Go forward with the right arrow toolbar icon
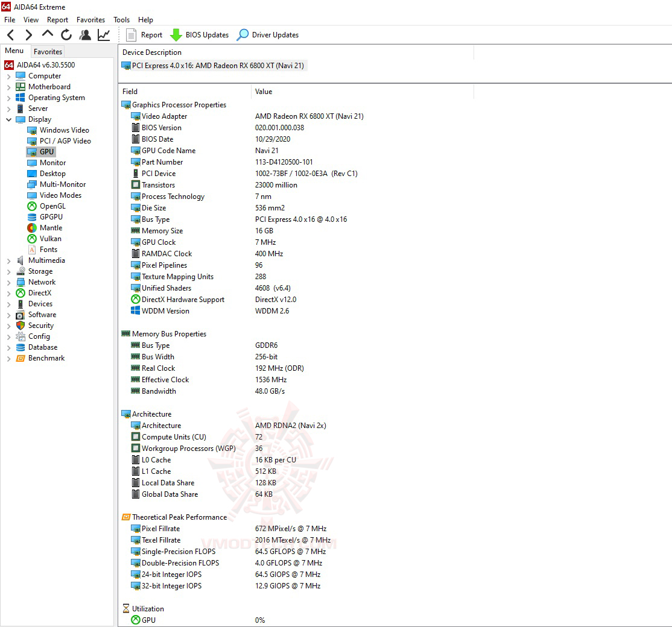This screenshot has height=627, width=672. click(x=29, y=35)
